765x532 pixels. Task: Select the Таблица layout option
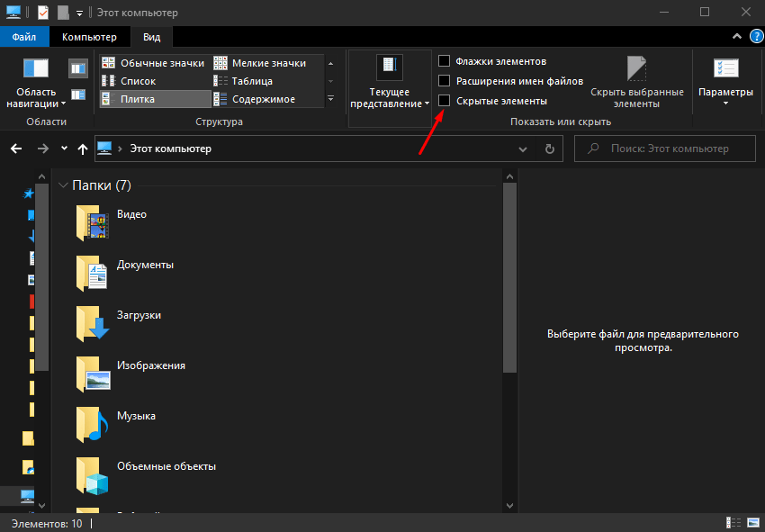point(251,81)
